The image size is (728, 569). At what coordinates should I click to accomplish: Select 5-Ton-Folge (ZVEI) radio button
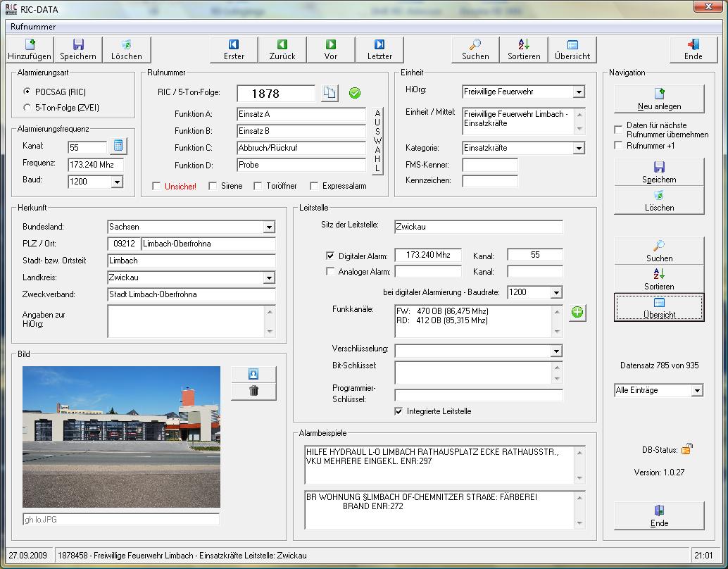27,107
